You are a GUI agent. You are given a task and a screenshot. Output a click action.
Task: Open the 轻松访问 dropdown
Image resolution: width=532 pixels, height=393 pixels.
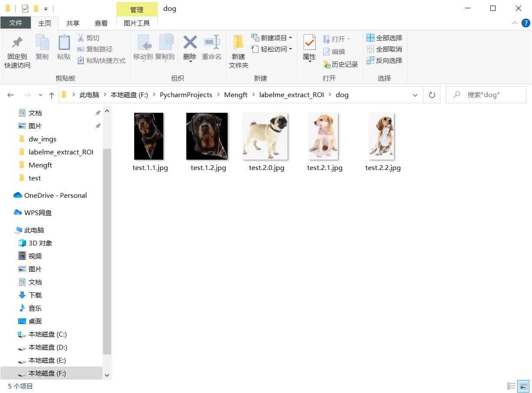click(x=272, y=49)
